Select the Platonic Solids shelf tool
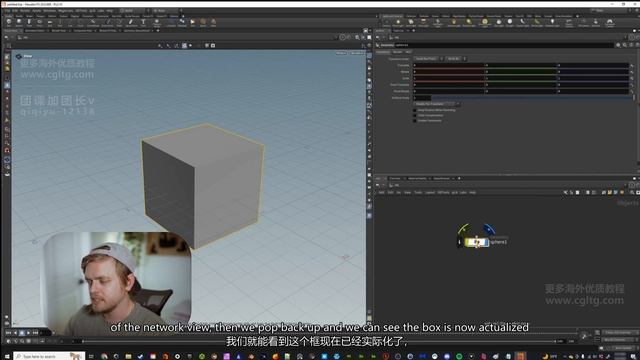This screenshot has height=360, width=640. (x=157, y=22)
